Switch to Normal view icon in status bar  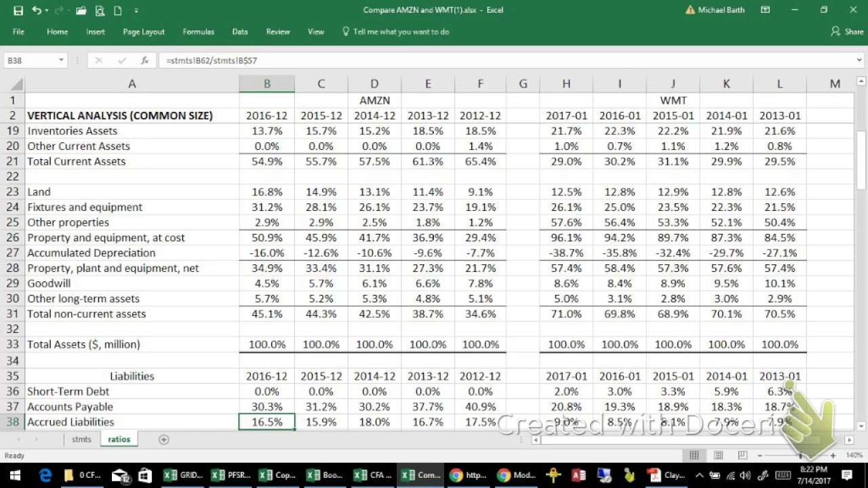(694, 455)
